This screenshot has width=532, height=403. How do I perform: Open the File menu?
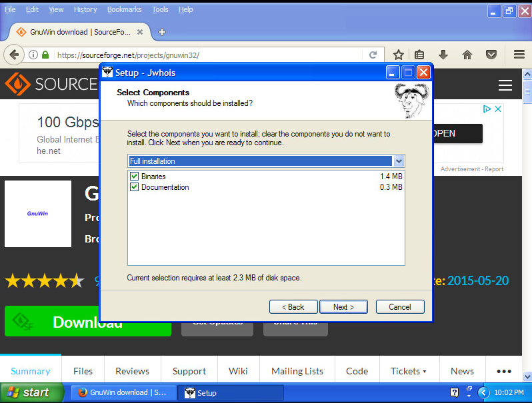10,9
